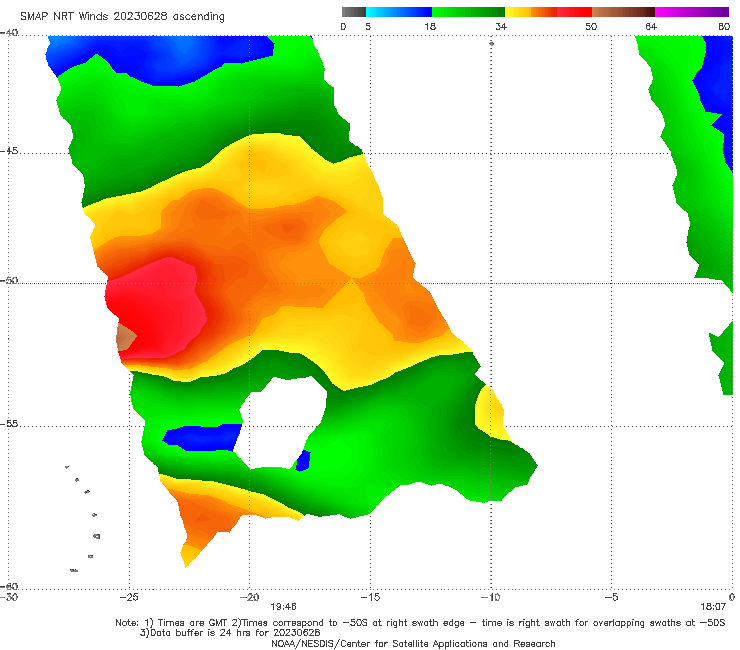
Task: Click the longitude label "-10"
Action: click(x=490, y=597)
